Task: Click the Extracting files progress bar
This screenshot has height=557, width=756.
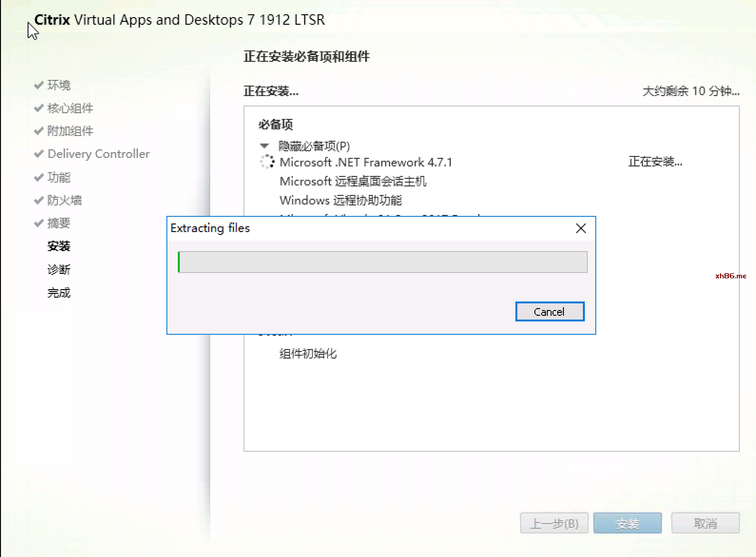Action: click(x=382, y=262)
